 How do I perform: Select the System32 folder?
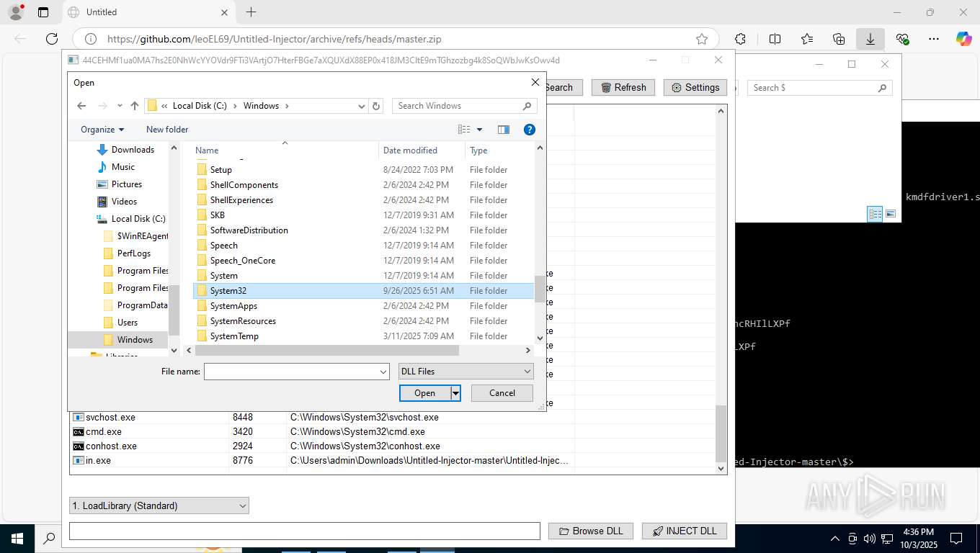pyautogui.click(x=363, y=291)
